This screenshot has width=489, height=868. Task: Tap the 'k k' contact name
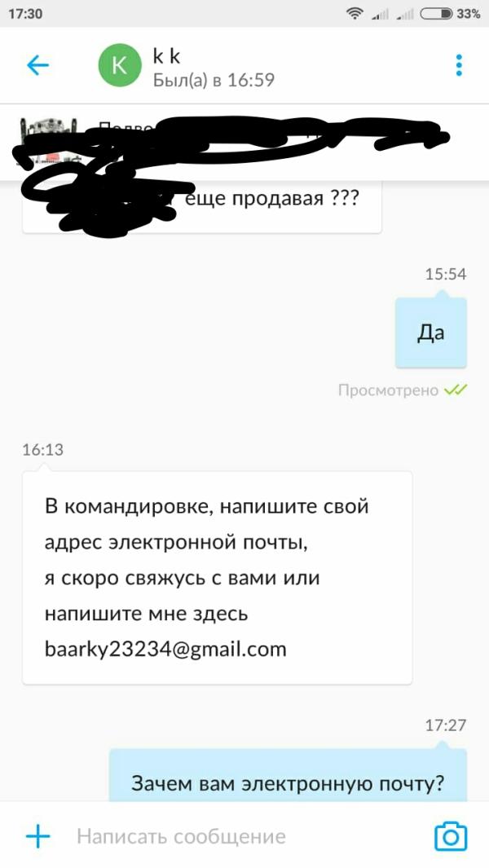point(167,56)
